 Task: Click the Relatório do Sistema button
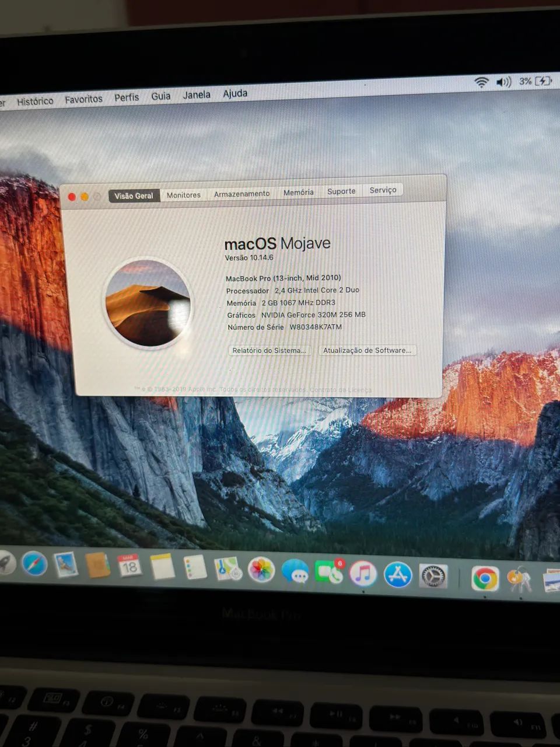269,351
